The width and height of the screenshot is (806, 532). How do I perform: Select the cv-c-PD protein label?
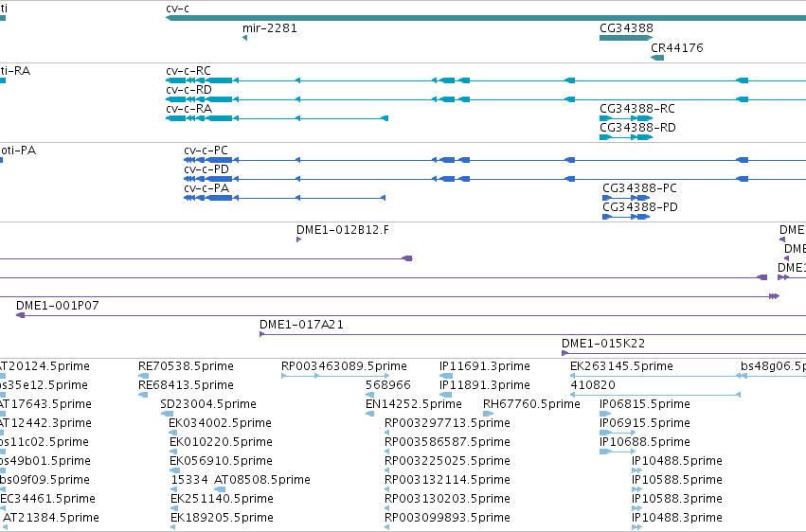pos(206,168)
